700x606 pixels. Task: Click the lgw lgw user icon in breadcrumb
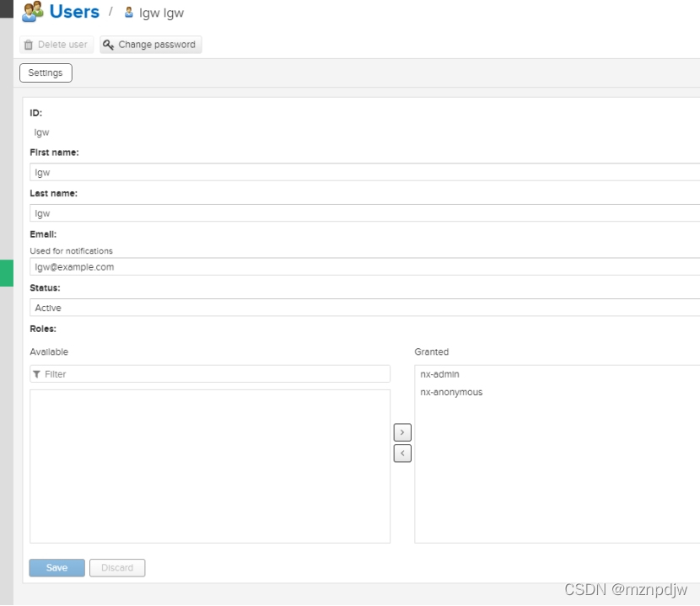point(128,13)
